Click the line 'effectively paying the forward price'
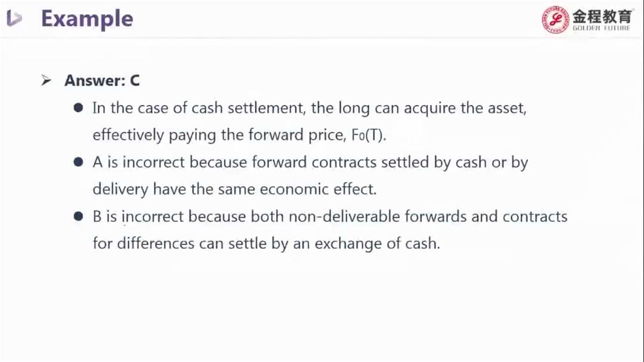The image size is (644, 362). pyautogui.click(x=239, y=135)
